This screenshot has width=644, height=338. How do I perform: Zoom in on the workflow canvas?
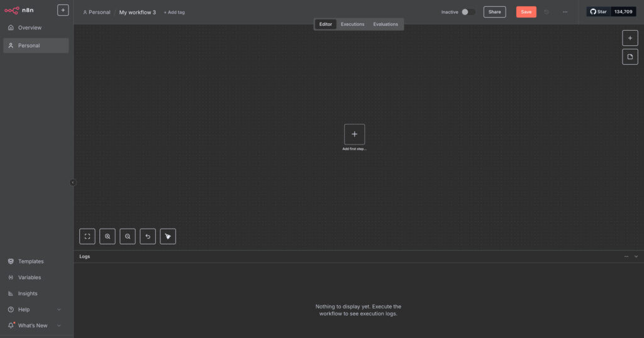[108, 236]
